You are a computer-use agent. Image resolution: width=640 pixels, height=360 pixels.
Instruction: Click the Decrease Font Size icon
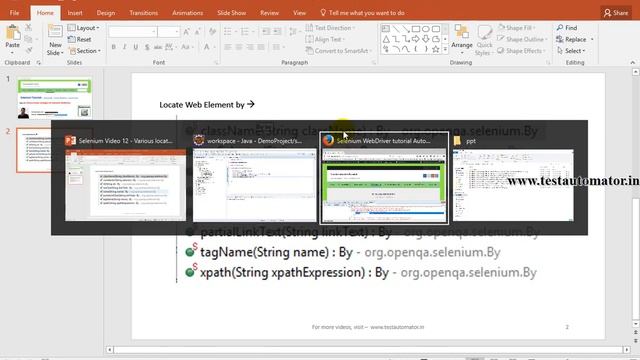(x=197, y=32)
